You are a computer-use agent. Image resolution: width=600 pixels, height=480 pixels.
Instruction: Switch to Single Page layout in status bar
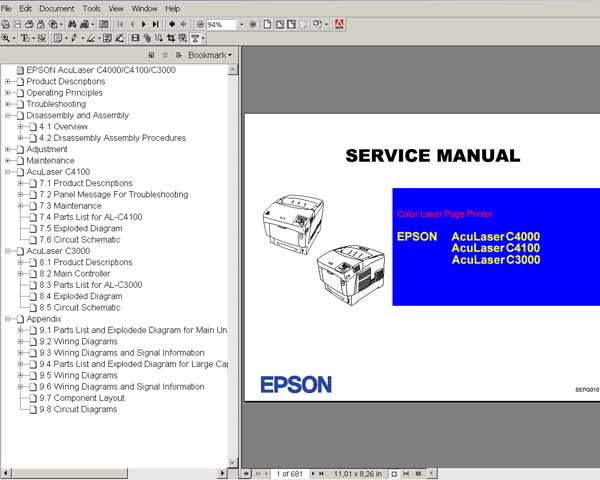(x=394, y=474)
